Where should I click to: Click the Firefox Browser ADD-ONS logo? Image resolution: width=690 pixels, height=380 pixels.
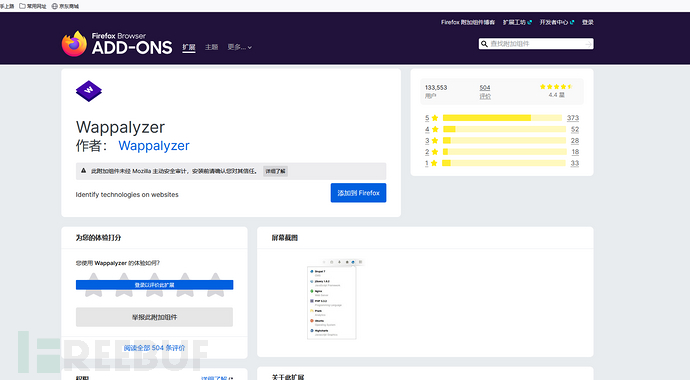[117, 44]
